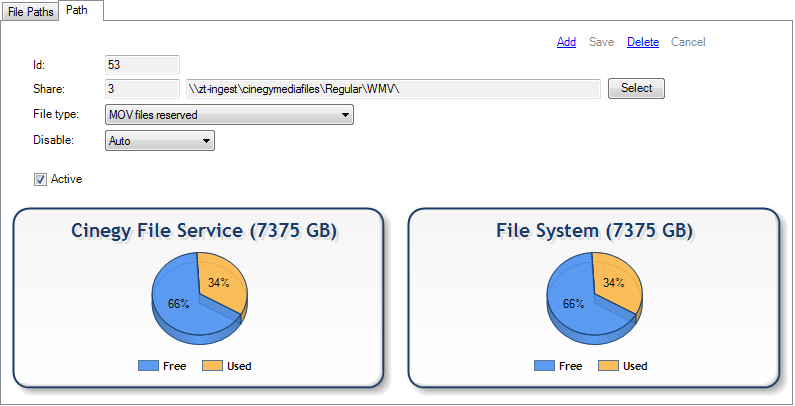Viewport: 795px width, 406px height.
Task: Toggle the Active checkbox
Action: tap(40, 179)
